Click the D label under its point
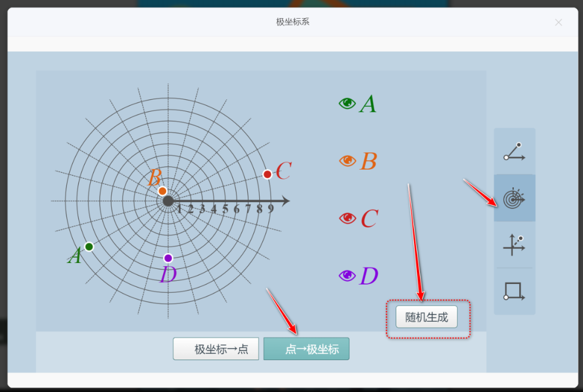Image resolution: width=583 pixels, height=392 pixels. [x=168, y=274]
